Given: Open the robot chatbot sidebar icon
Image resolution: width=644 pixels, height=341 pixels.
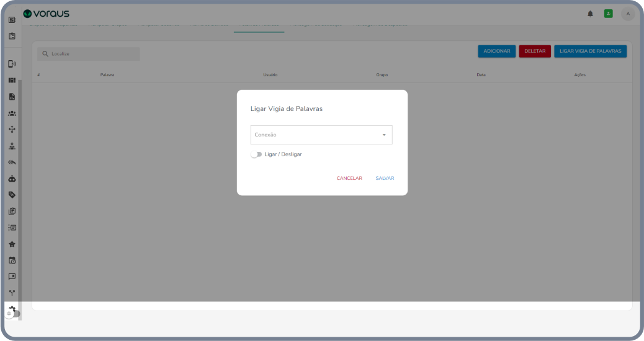Looking at the screenshot, I should (12, 179).
